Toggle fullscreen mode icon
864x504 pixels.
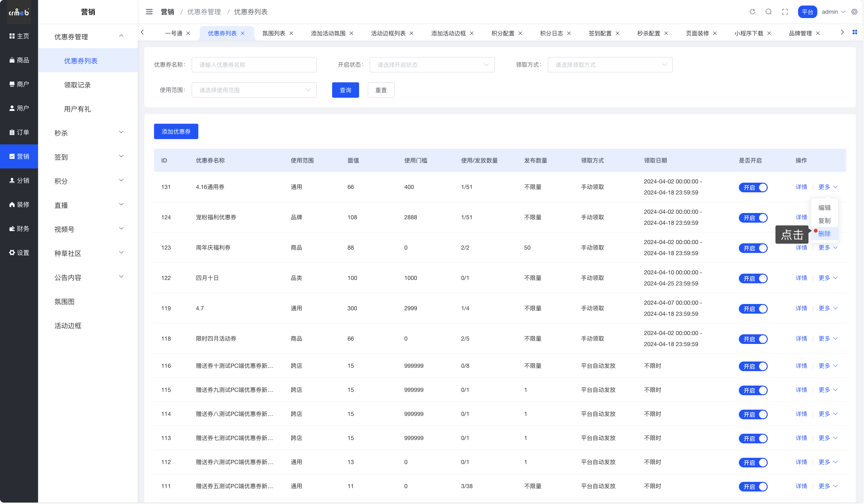coord(785,12)
